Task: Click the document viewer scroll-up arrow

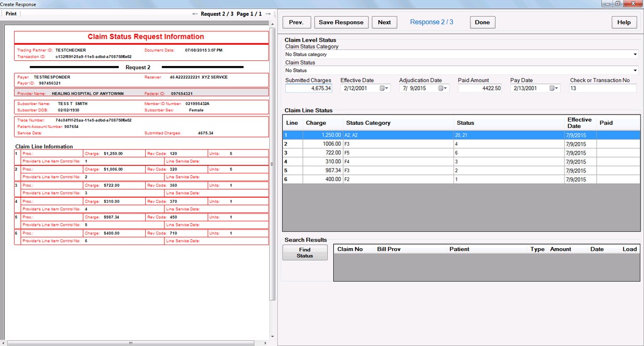Action: pos(272,23)
